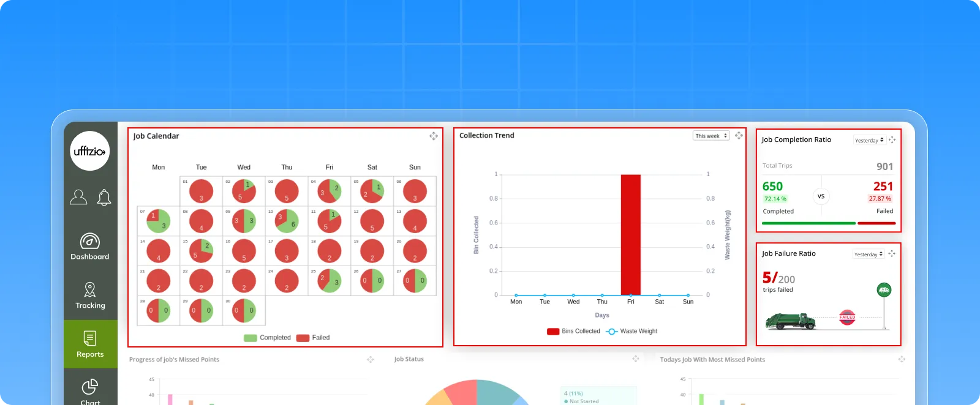Click the red Friday bar in chart

tap(630, 234)
